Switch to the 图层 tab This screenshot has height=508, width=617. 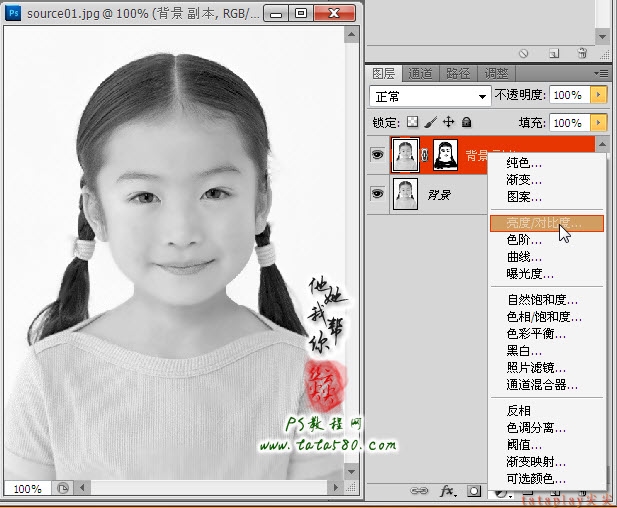click(384, 74)
